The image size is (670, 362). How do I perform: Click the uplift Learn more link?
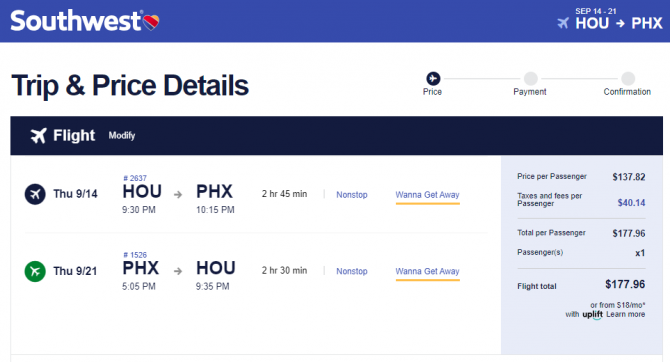coord(626,314)
